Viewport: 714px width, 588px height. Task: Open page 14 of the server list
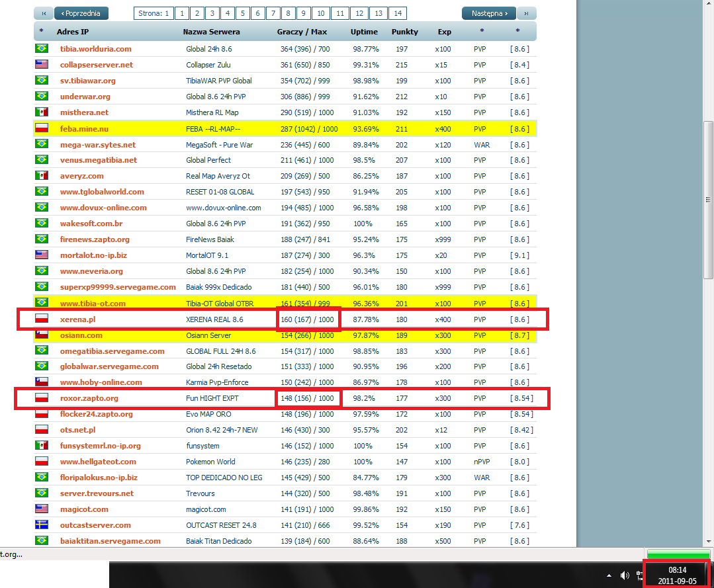point(398,13)
